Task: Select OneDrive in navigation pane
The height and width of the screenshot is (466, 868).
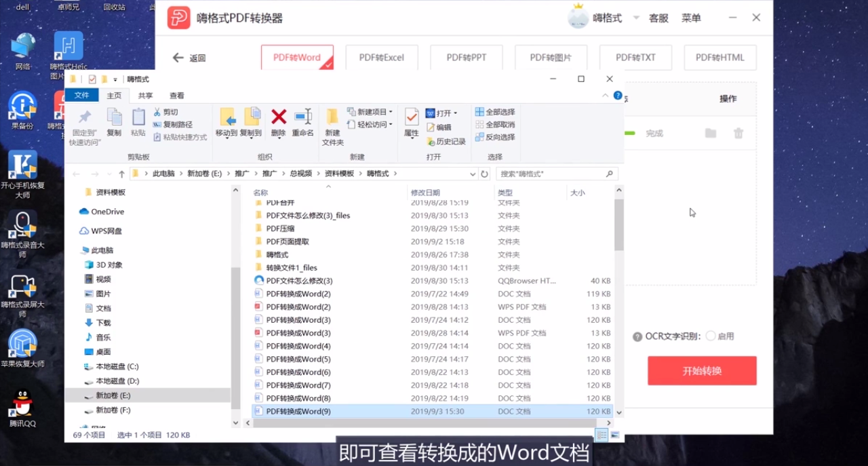Action: click(101, 212)
